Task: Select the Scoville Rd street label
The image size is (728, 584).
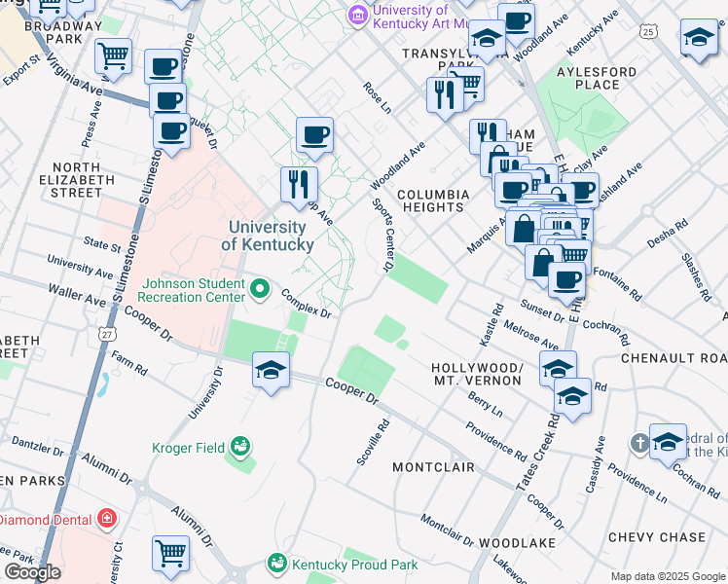Action: pyautogui.click(x=374, y=442)
